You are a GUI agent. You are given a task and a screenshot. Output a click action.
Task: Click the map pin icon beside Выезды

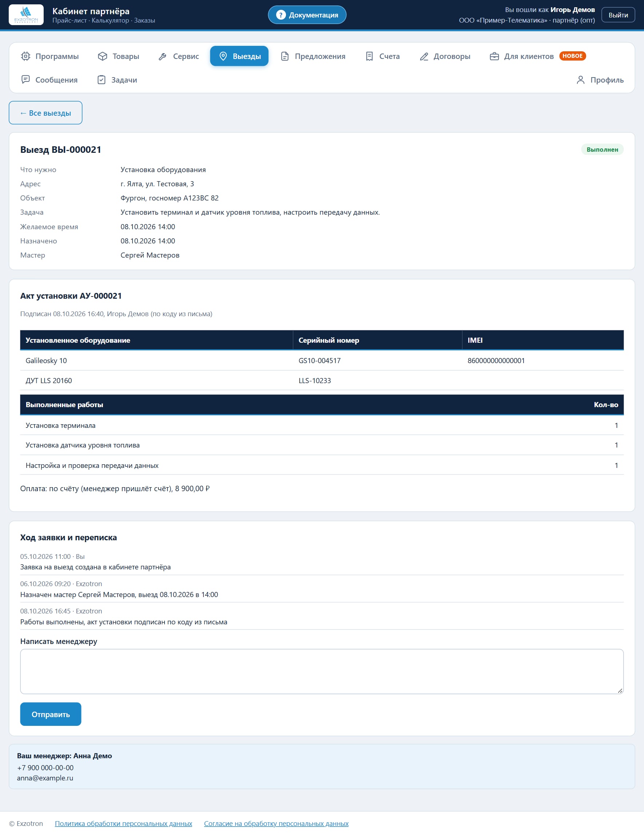pyautogui.click(x=223, y=56)
